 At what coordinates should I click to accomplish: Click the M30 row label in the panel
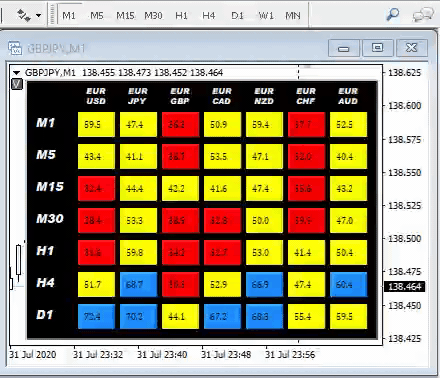(50, 219)
